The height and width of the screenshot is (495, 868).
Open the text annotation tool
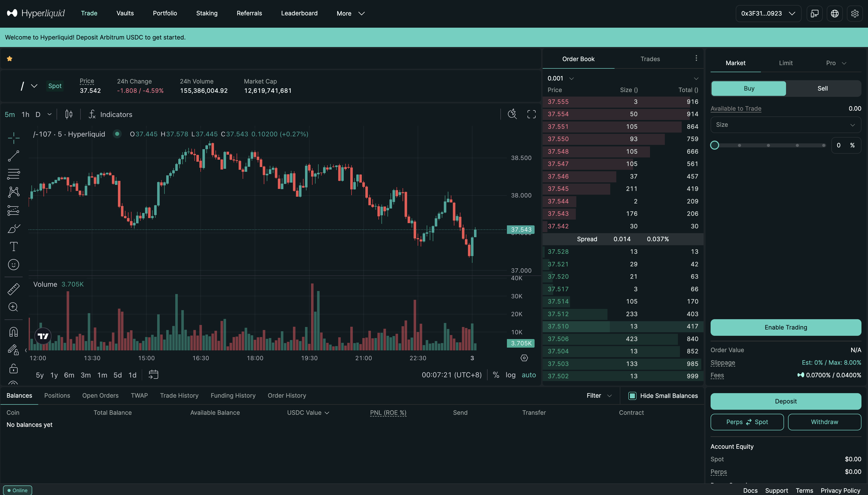point(14,246)
